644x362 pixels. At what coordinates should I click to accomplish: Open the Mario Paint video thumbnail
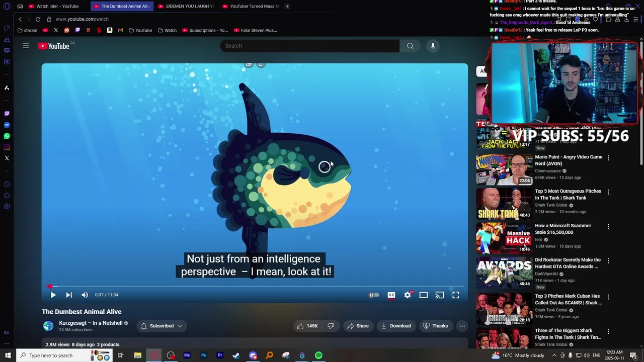pos(504,170)
